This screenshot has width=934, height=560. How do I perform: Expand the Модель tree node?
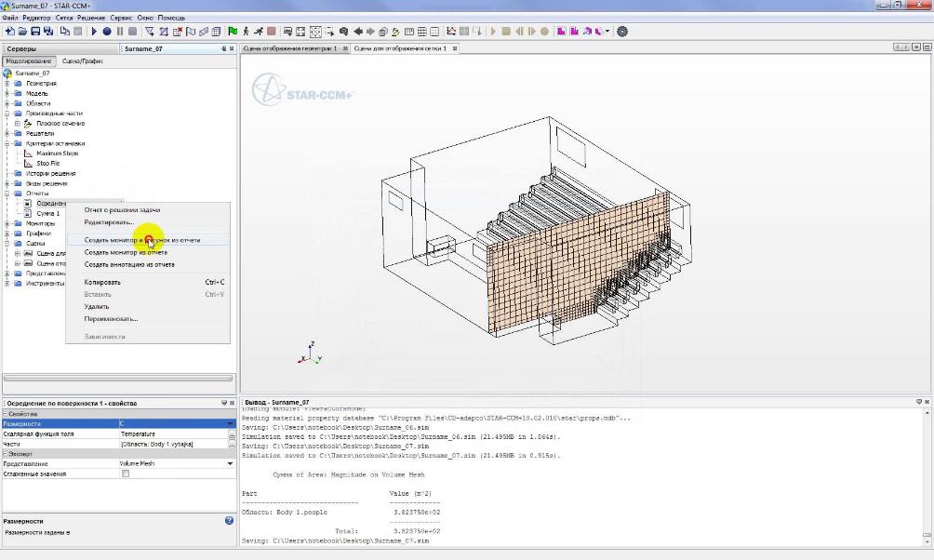coord(7,94)
